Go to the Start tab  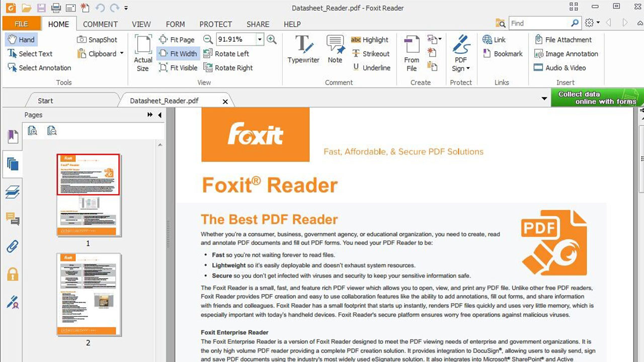click(45, 100)
